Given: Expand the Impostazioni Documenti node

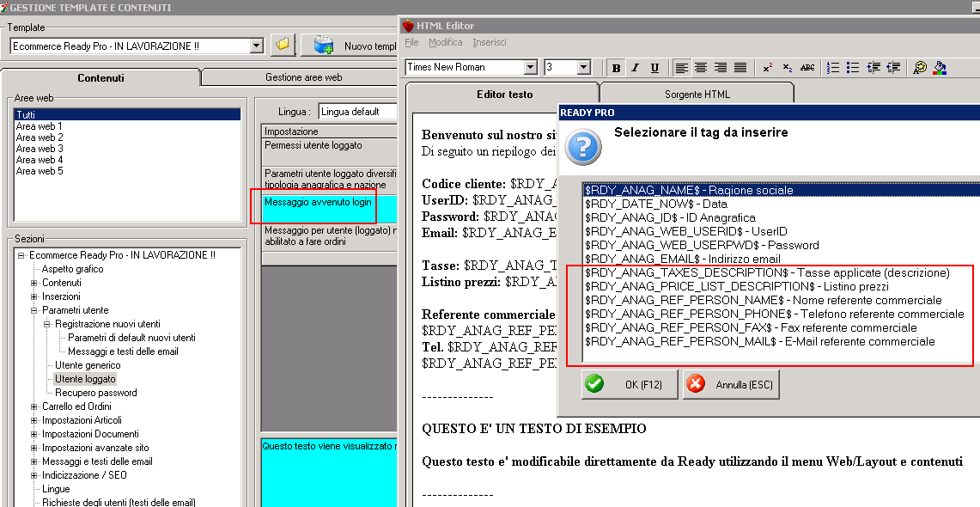Looking at the screenshot, I should (34, 434).
